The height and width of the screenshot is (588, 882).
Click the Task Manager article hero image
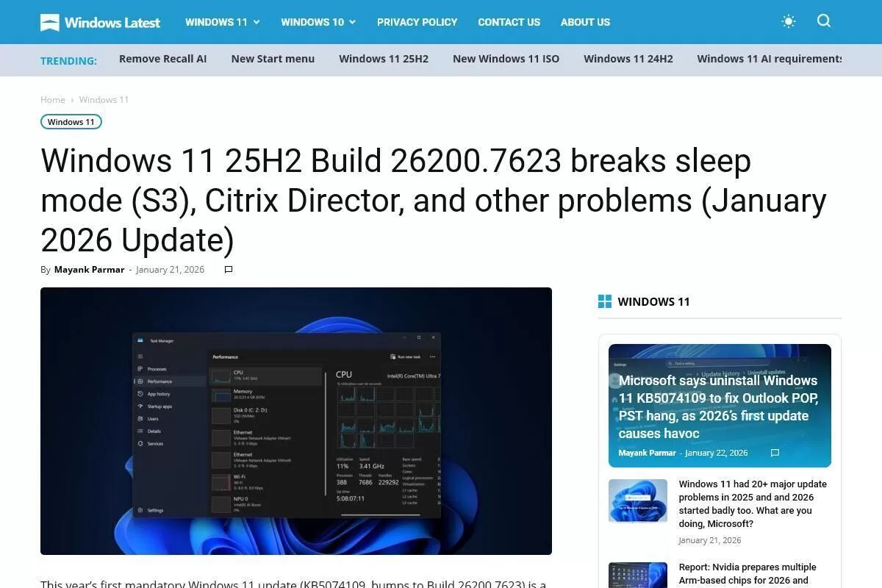(295, 420)
